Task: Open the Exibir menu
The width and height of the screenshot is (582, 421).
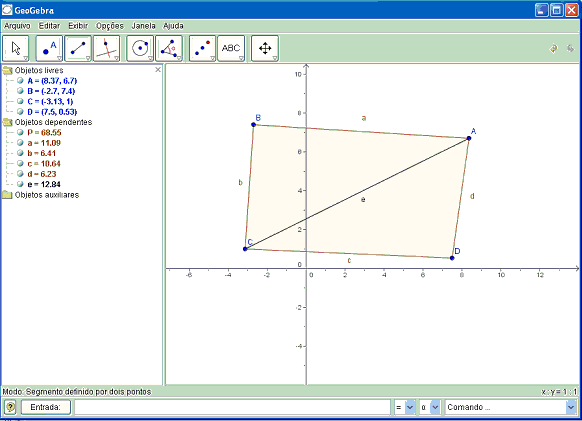Action: click(x=78, y=26)
